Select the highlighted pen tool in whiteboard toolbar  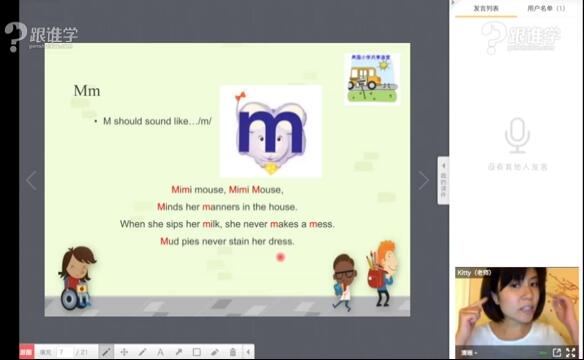[x=107, y=352]
